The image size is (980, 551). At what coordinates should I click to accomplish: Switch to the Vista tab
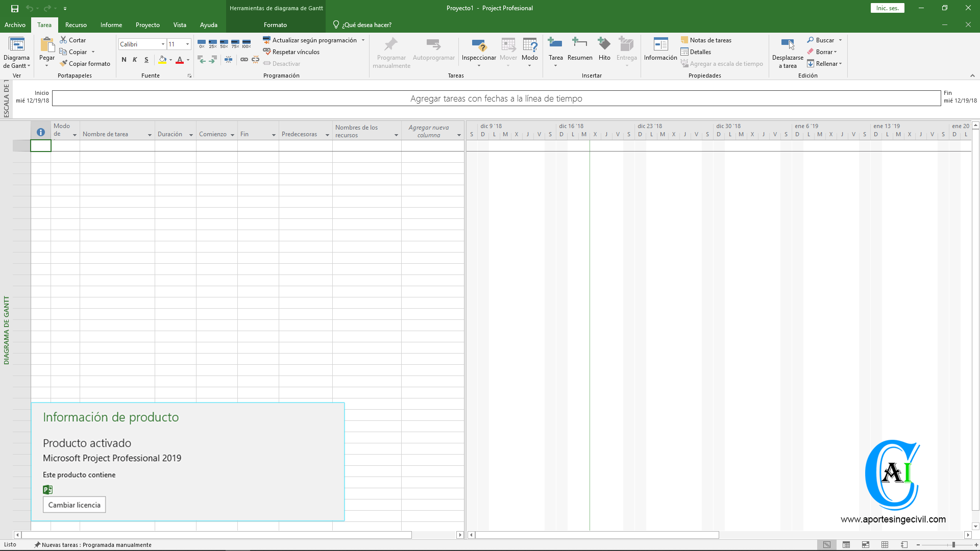click(180, 25)
